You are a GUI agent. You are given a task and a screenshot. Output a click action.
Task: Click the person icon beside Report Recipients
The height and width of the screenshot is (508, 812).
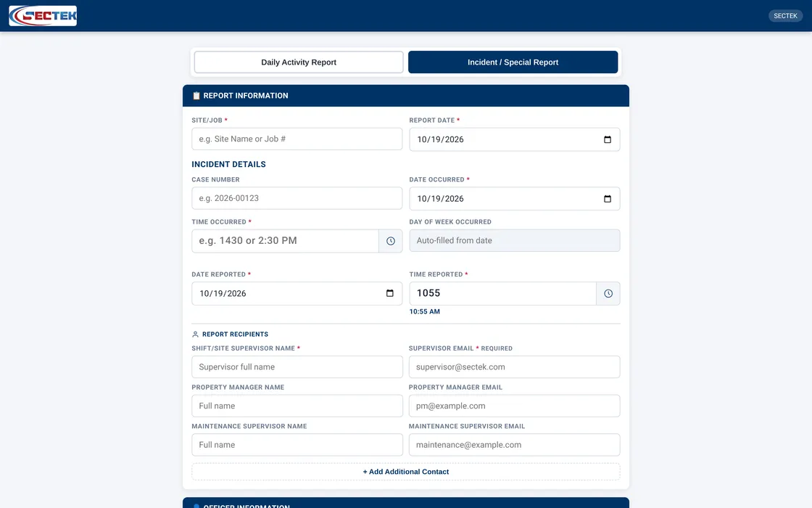coord(195,335)
